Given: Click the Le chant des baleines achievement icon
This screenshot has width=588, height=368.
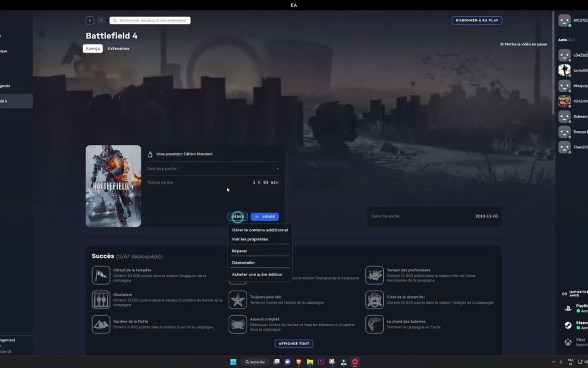Looking at the screenshot, I should 375,324.
